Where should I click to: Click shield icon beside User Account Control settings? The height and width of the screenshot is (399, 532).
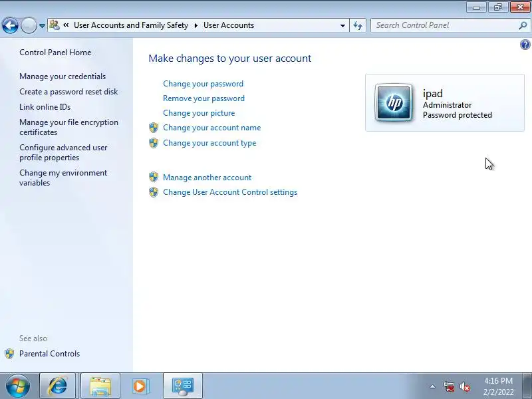click(154, 192)
